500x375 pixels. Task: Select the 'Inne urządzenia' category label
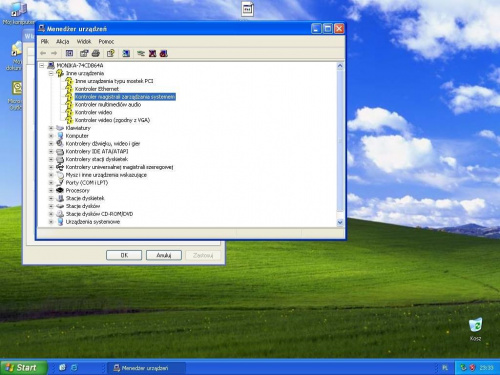(85, 73)
